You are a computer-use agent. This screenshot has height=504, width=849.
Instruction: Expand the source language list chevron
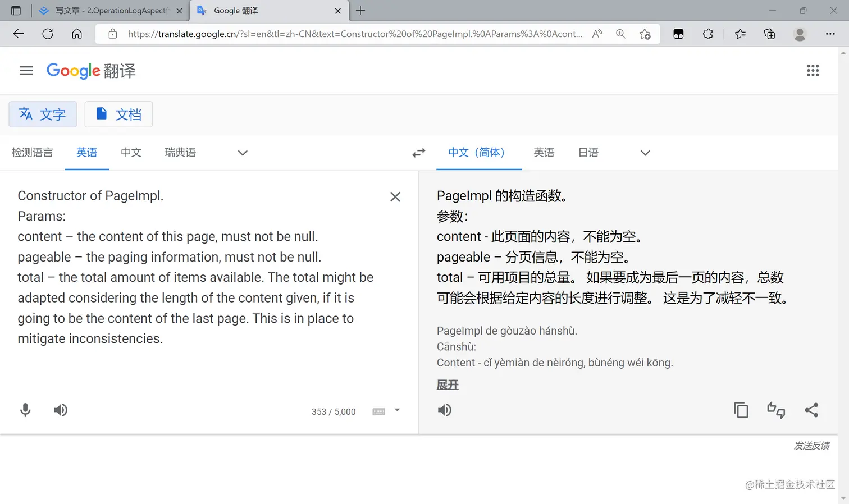point(243,153)
